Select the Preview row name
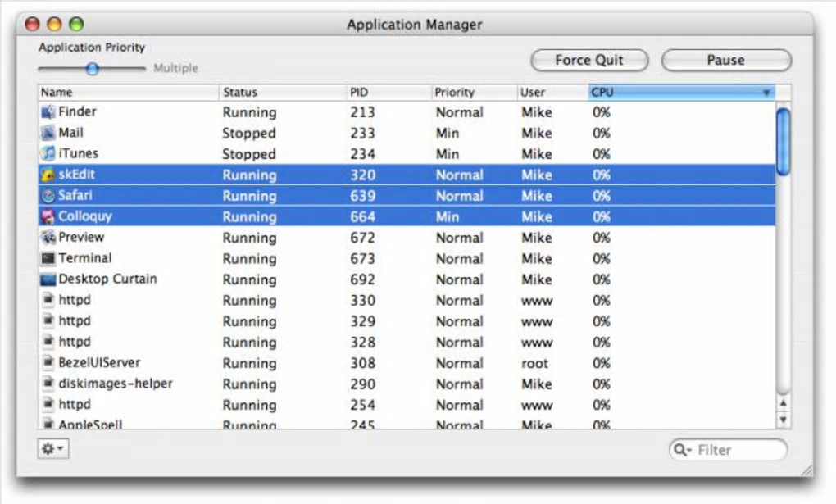 tap(81, 237)
